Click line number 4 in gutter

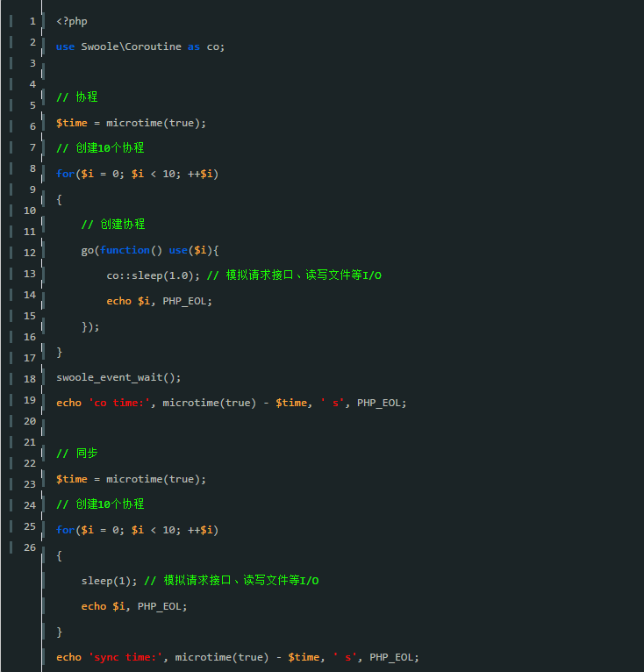click(x=32, y=84)
